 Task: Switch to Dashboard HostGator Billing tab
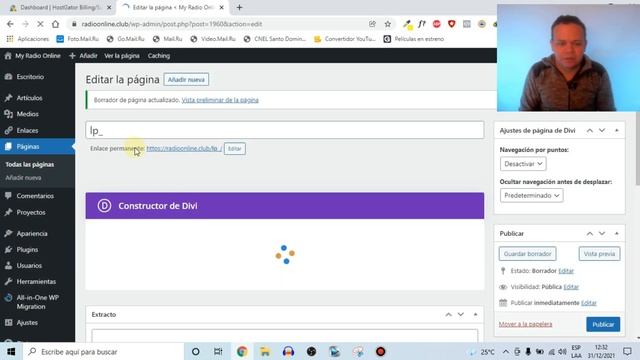[60, 7]
